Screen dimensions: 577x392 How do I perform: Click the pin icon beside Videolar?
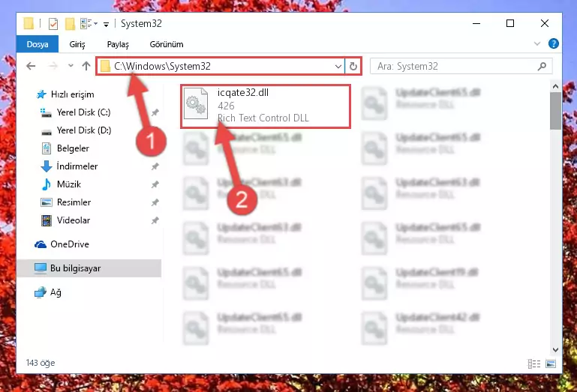tap(155, 220)
